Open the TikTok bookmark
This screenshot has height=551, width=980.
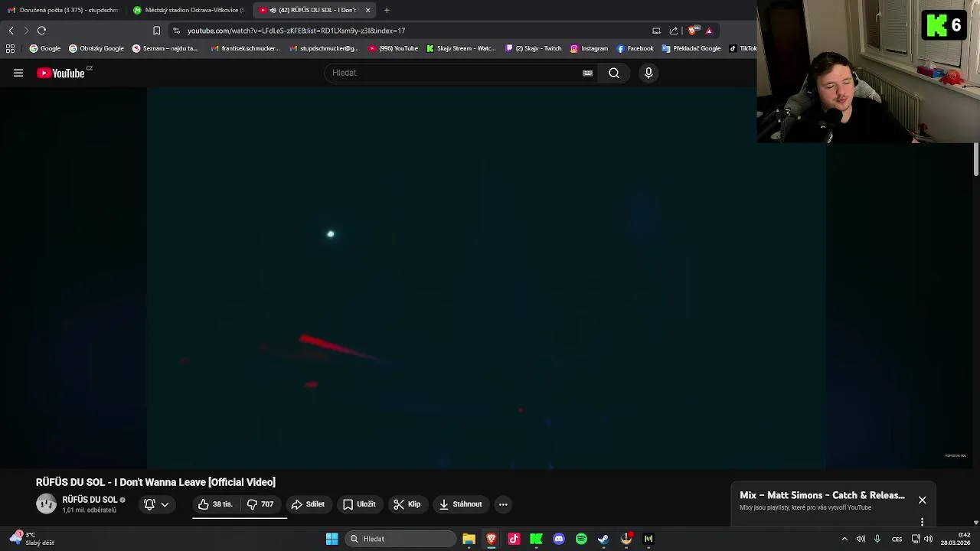click(x=743, y=48)
